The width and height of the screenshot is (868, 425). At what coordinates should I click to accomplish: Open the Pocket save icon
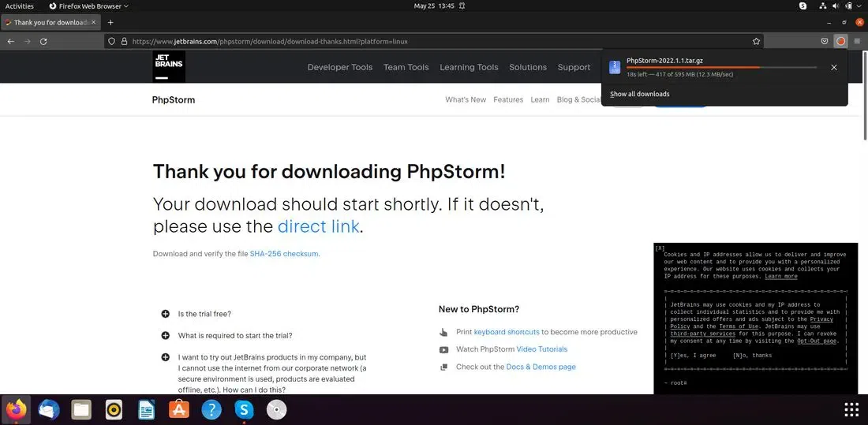click(825, 42)
